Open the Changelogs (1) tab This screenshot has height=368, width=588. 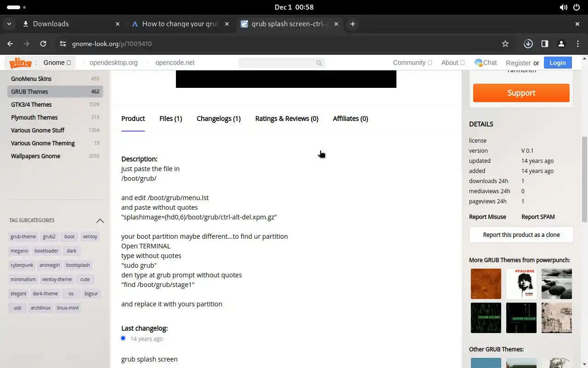pyautogui.click(x=219, y=119)
